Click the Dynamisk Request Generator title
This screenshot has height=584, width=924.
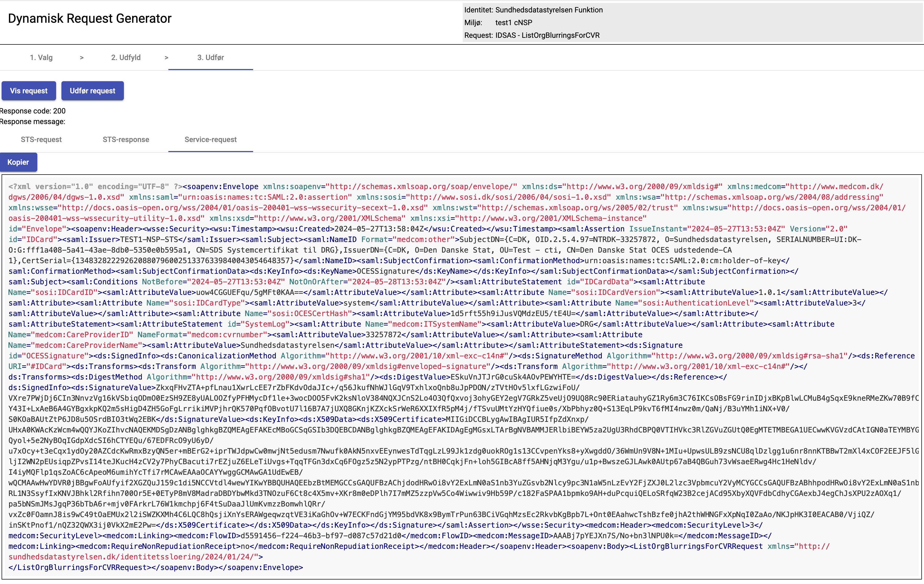[x=89, y=19]
